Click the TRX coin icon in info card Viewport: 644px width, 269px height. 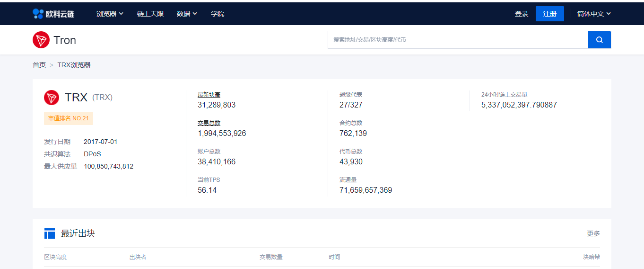point(52,98)
